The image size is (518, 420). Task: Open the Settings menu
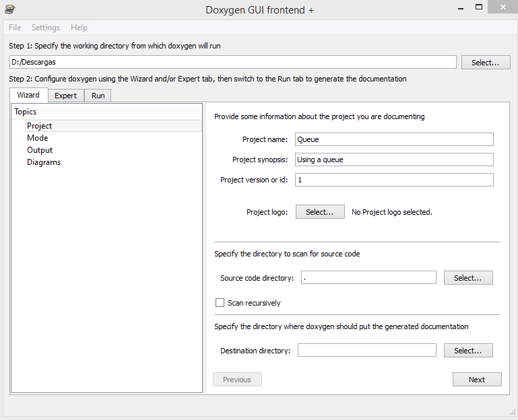(46, 28)
